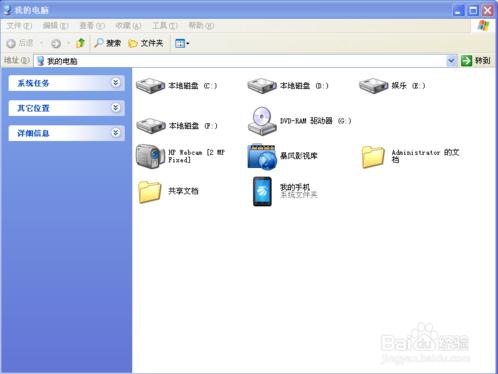Expand the 详细信息 panel chevron
Image resolution: width=498 pixels, height=374 pixels.
pyautogui.click(x=116, y=133)
